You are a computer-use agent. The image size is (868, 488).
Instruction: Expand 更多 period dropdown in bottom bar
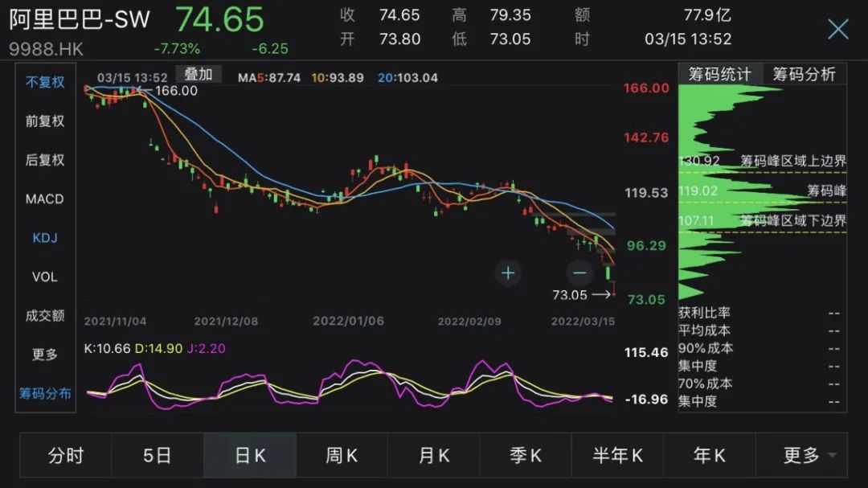coord(801,455)
